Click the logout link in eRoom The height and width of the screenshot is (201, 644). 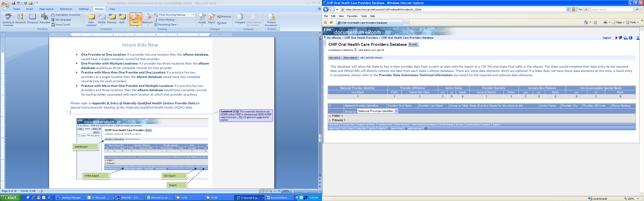(607, 38)
